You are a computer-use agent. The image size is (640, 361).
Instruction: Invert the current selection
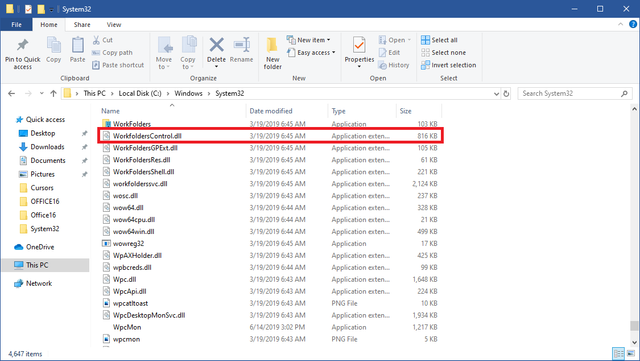coord(449,65)
